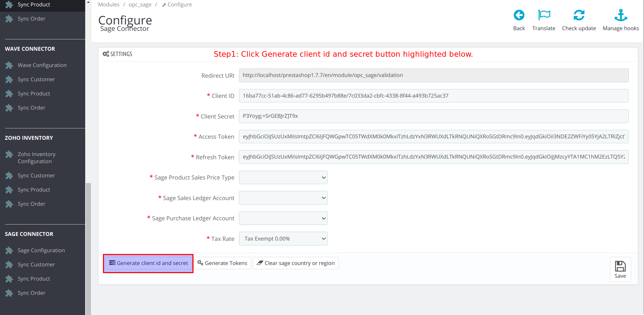Screen dimensions: 644x315
Task: Click into the Refresh Token field
Action: click(433, 157)
